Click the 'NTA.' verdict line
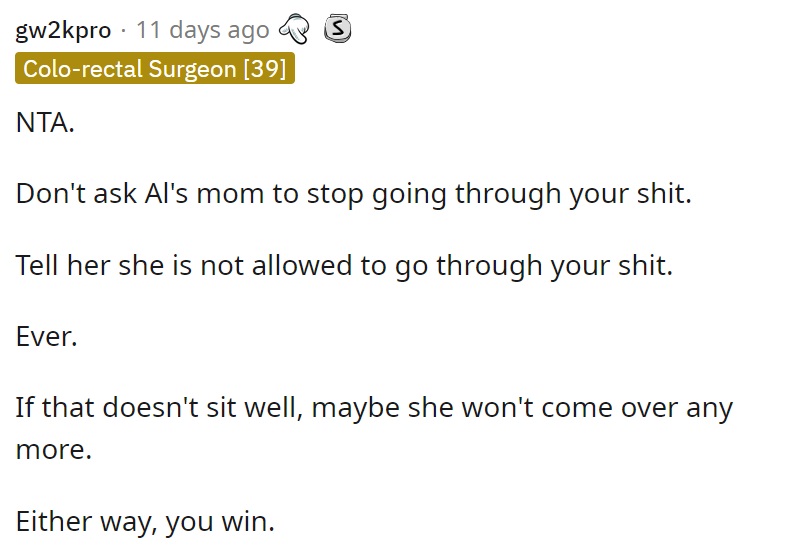Screen dimensions: 799x549 click(x=45, y=123)
